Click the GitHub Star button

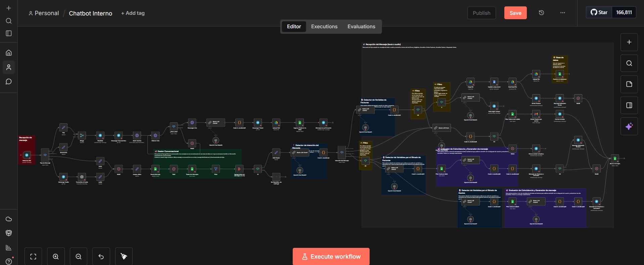pos(599,12)
